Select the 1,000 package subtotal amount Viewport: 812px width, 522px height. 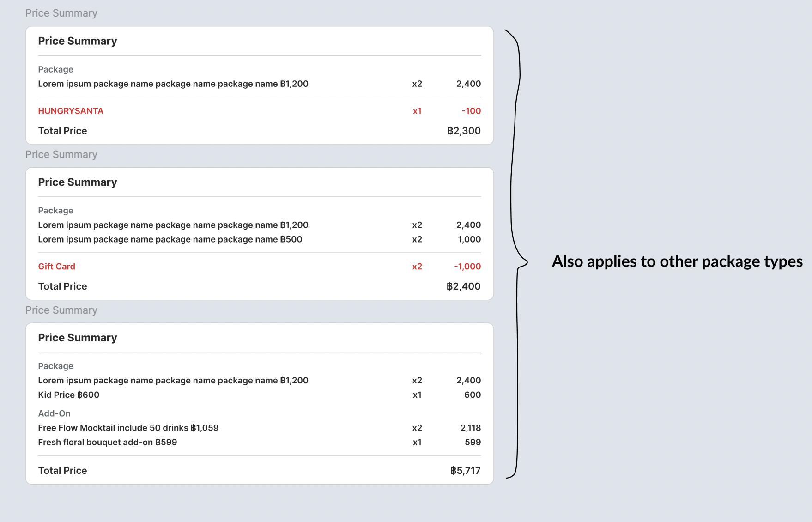pos(469,239)
